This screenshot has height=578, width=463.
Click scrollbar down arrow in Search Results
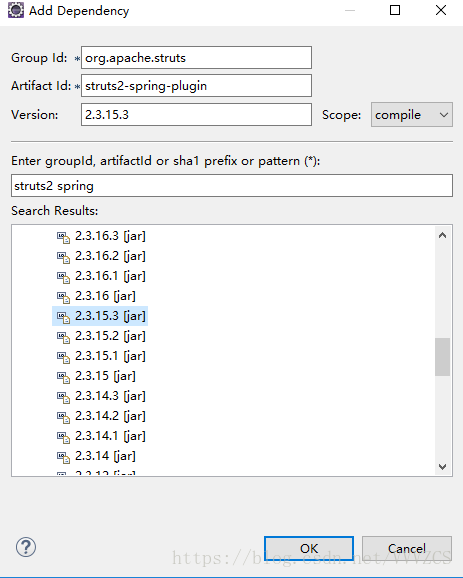(442, 467)
